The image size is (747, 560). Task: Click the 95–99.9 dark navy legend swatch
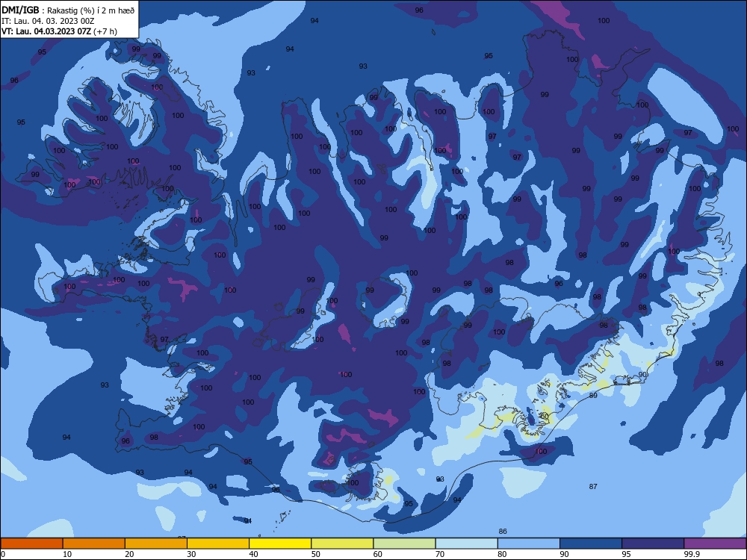pos(653,544)
